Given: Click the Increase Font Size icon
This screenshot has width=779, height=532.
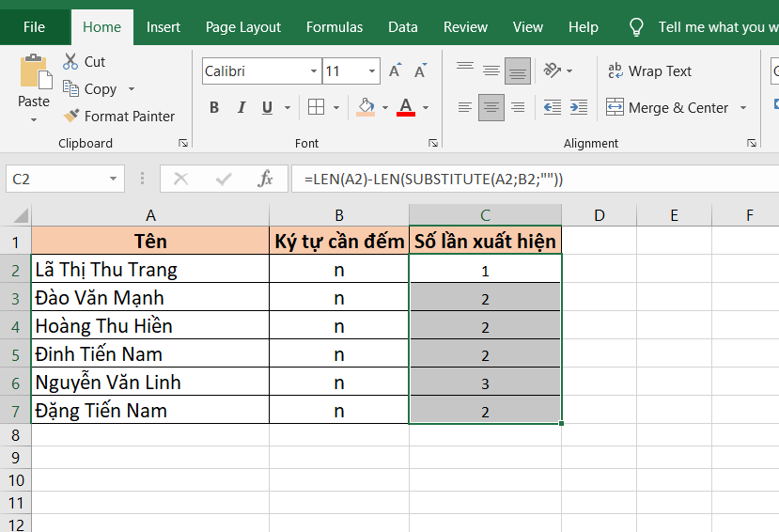Looking at the screenshot, I should [x=396, y=71].
